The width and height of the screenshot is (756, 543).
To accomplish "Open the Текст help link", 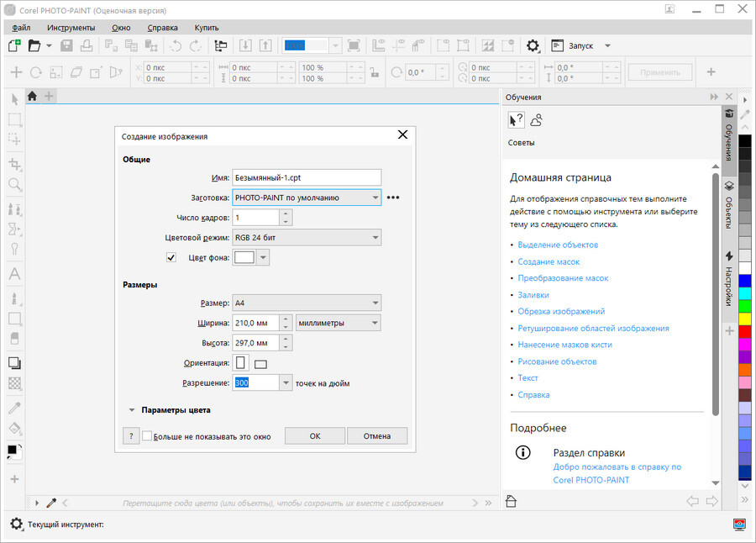I will 528,378.
